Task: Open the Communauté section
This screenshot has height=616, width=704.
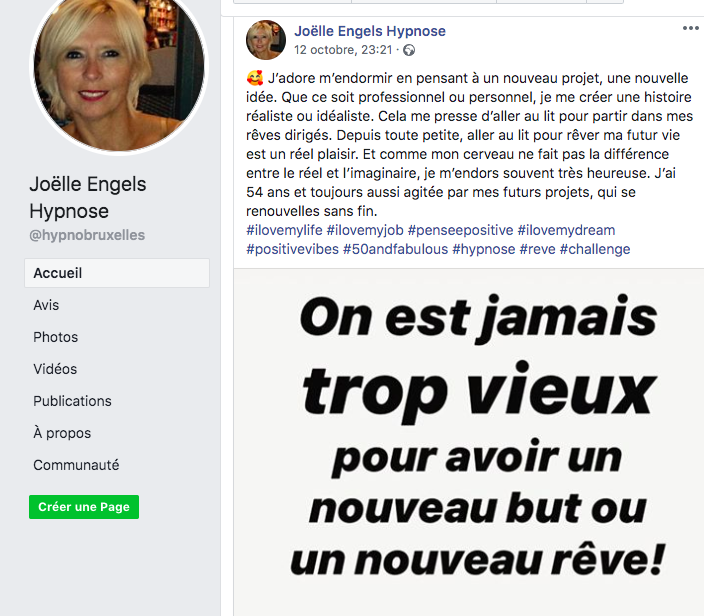Action: point(76,465)
